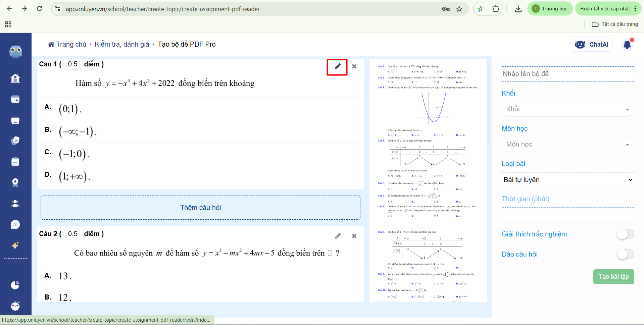
Task: Toggle Giải thích trắc nghiệm switch
Action: coord(625,234)
